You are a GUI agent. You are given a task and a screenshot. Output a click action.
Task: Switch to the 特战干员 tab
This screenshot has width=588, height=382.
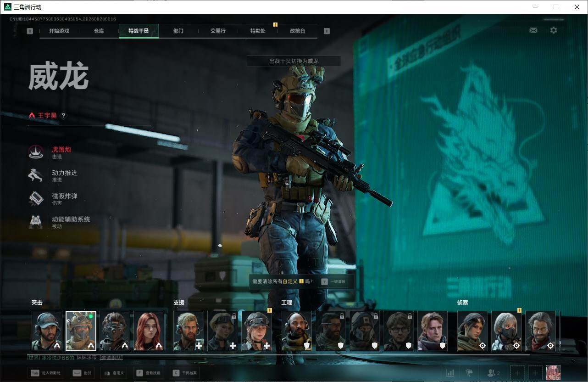tap(139, 31)
